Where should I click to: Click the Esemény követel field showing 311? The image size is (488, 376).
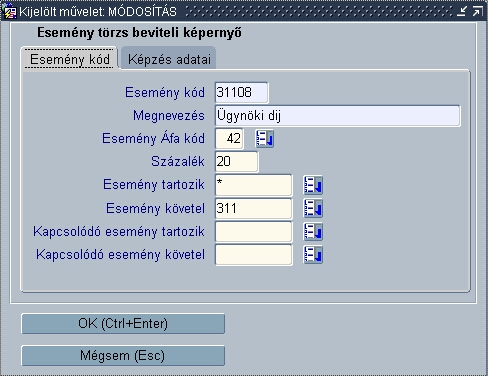tap(254, 208)
